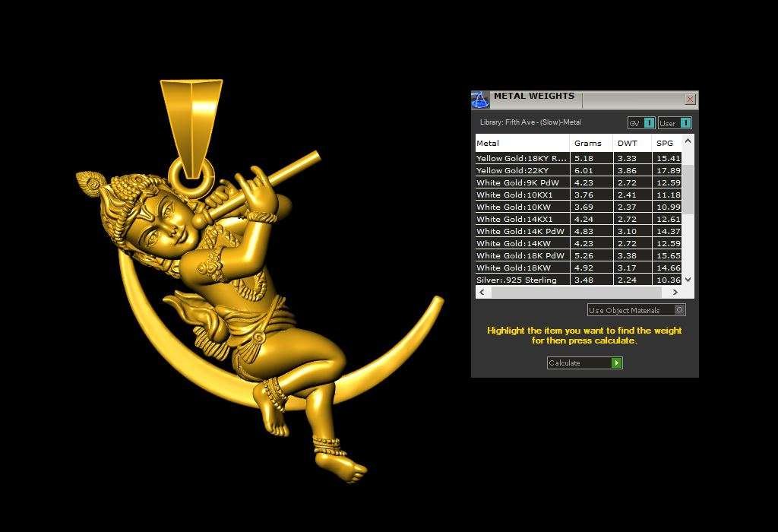
Task: Click the Calculate button label
Action: pyautogui.click(x=579, y=363)
